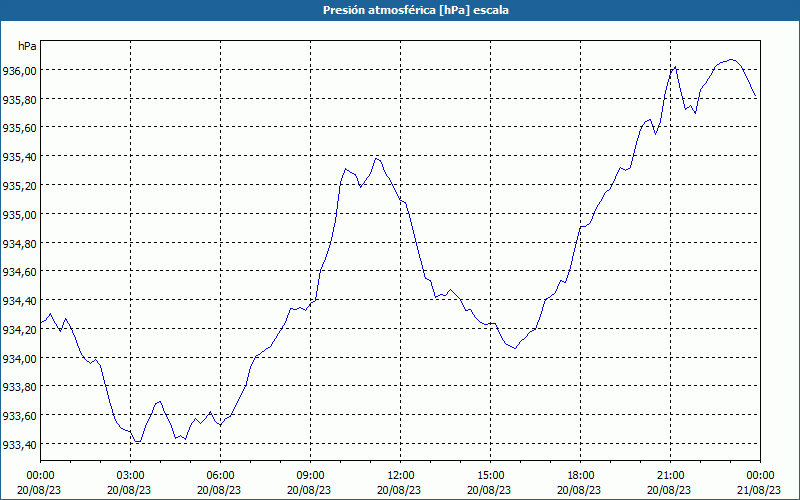This screenshot has width=800, height=500.
Task: Click the 03:00 time label
Action: coord(131,476)
